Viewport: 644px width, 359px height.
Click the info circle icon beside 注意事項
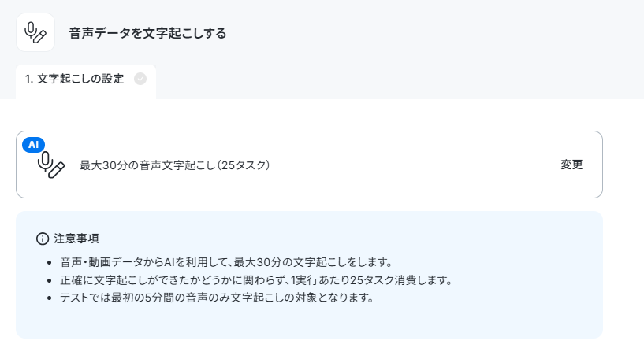(x=43, y=239)
